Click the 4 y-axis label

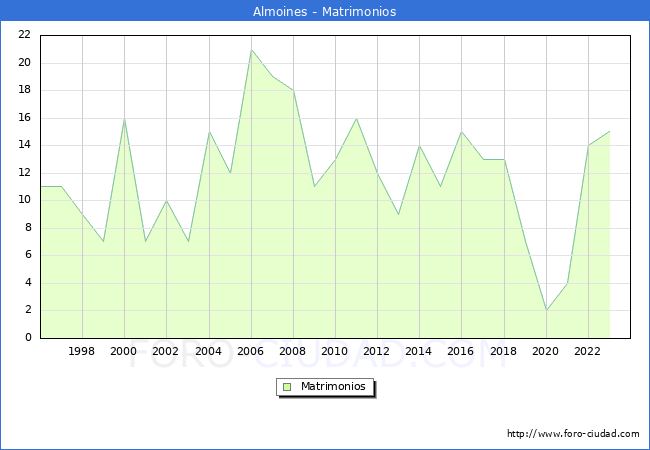tap(28, 283)
